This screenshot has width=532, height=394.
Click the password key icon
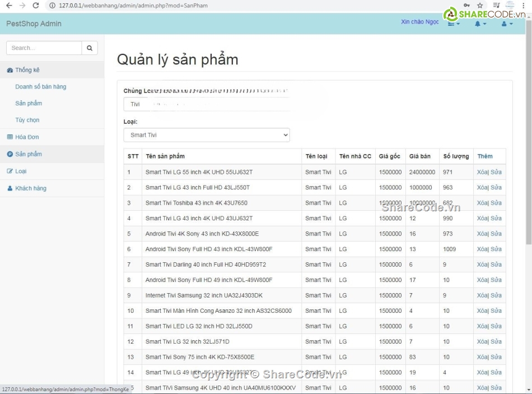(467, 5)
